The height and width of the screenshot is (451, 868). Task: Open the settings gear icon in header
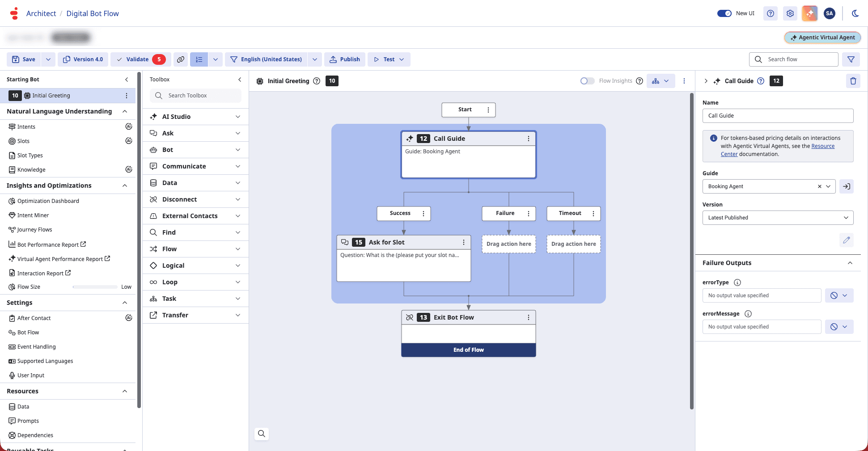790,13
